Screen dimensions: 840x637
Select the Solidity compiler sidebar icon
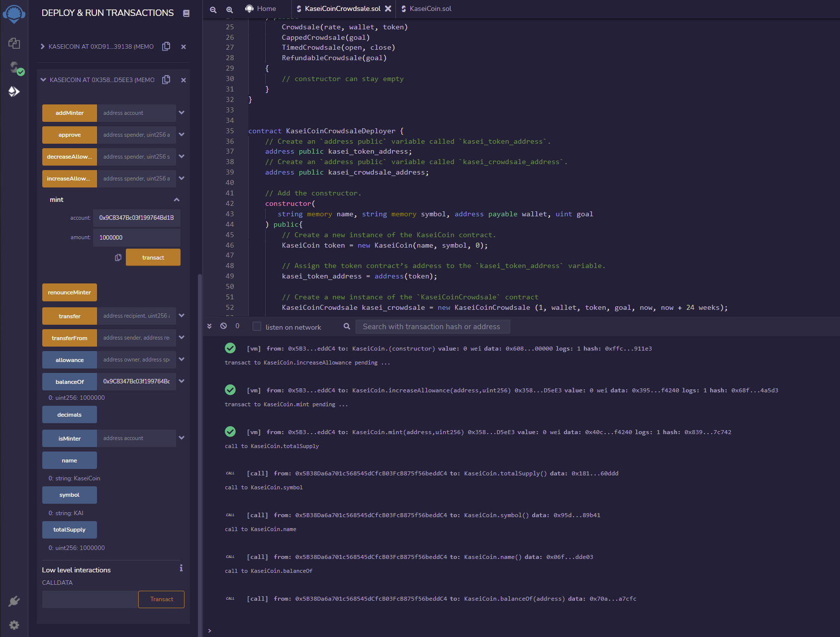(x=14, y=68)
